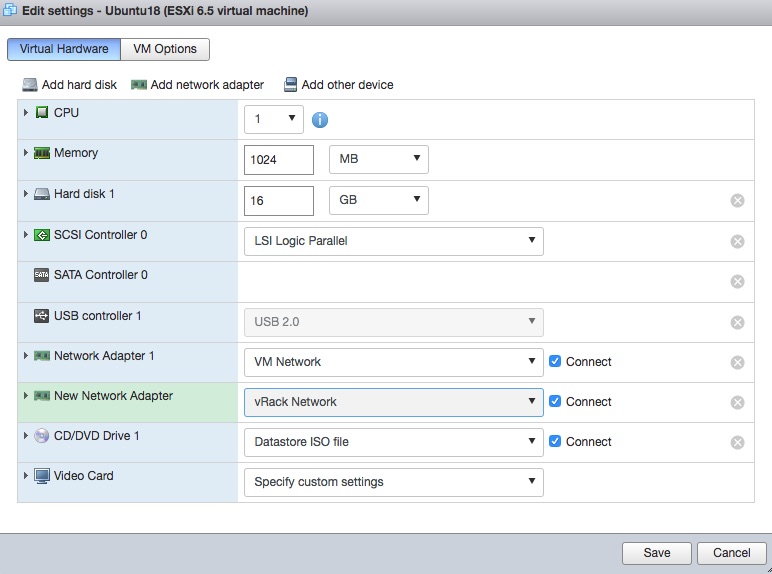Remove Network Adapter 1 device

(x=737, y=362)
